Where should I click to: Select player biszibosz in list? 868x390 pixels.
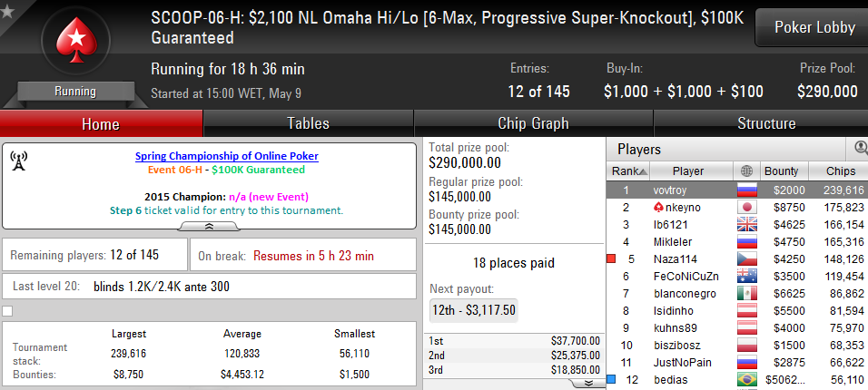(x=737, y=346)
